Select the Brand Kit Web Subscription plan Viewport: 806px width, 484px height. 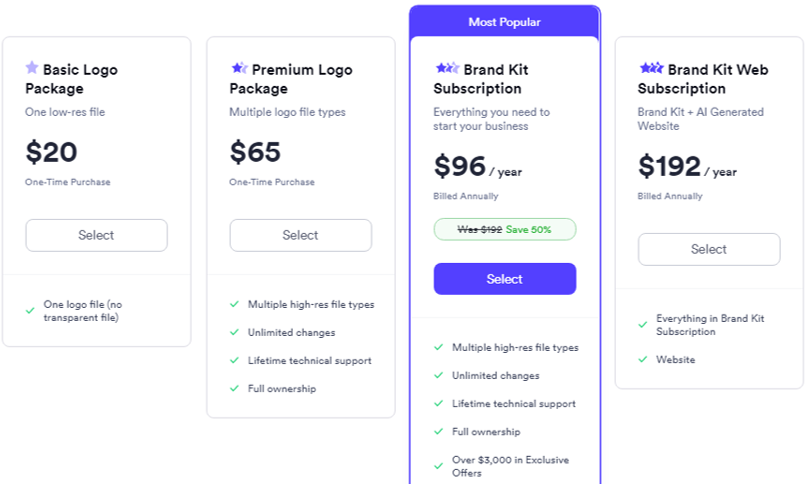709,249
